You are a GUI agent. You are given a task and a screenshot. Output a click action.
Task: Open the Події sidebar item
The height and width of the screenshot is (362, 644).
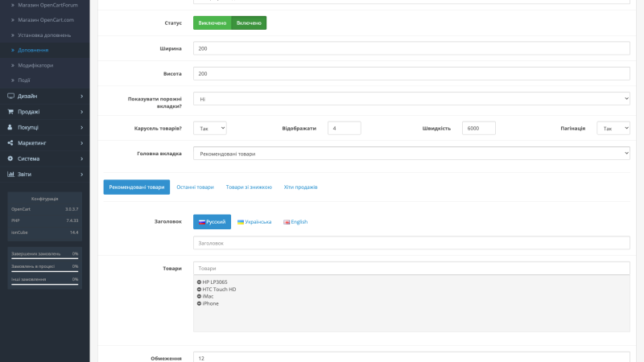tap(24, 80)
